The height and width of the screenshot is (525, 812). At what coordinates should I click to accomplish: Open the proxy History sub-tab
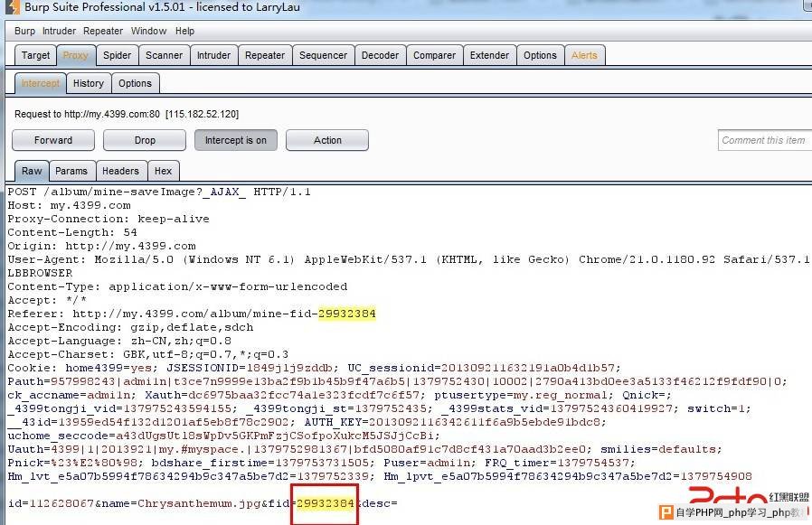tap(89, 83)
